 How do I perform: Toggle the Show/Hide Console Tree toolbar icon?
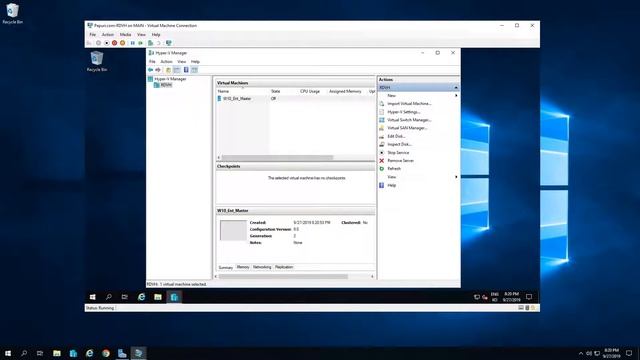pos(177,70)
